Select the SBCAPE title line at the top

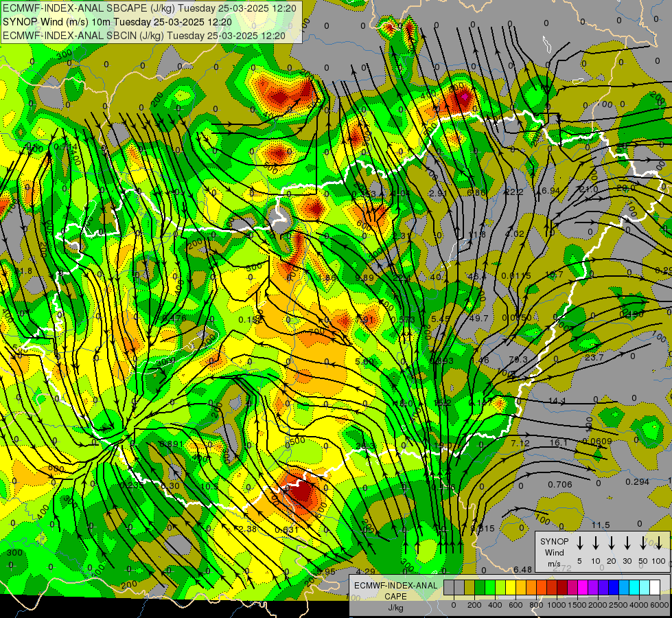pos(149,8)
